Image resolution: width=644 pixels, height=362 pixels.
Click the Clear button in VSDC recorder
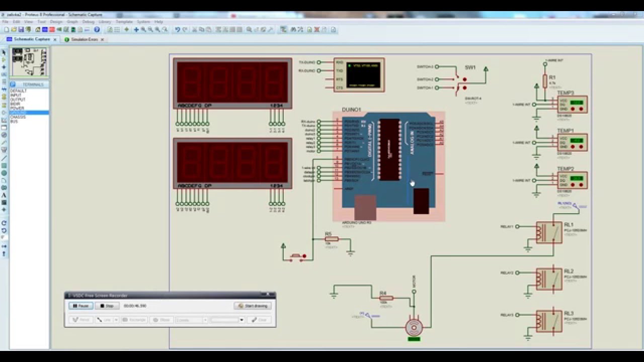[260, 320]
